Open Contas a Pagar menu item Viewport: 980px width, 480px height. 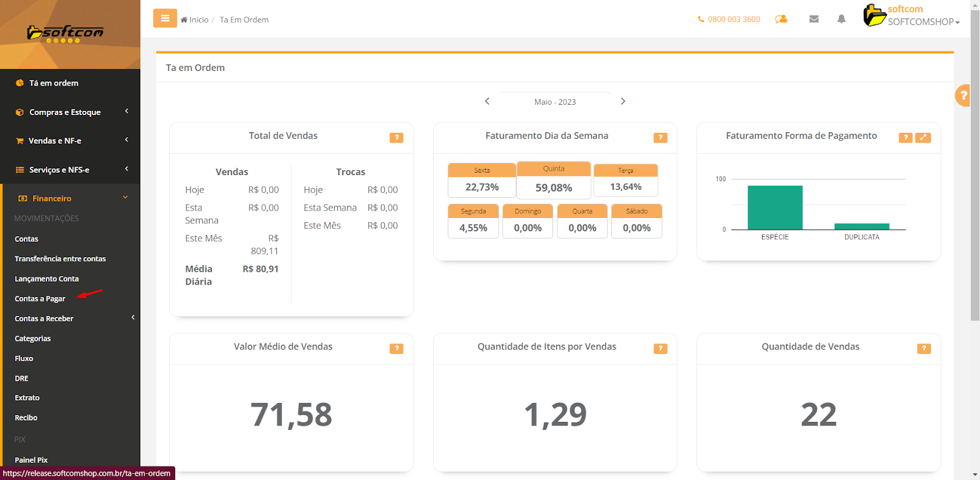40,299
